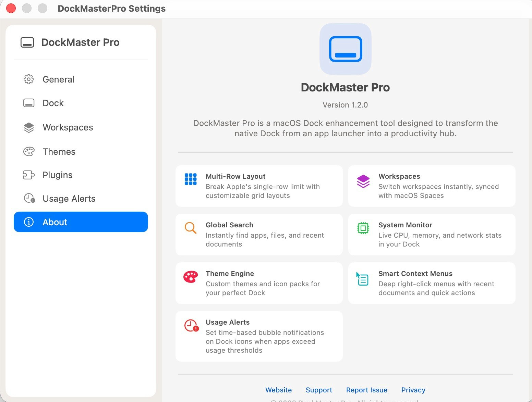
Task: Select the About section in the sidebar
Action: [x=55, y=222]
